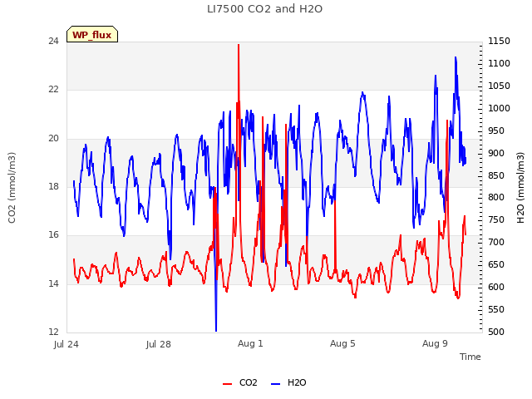532x399 pixels.
Task: Click the CO2 (mmol/m3) axis title
Action: tap(12, 188)
